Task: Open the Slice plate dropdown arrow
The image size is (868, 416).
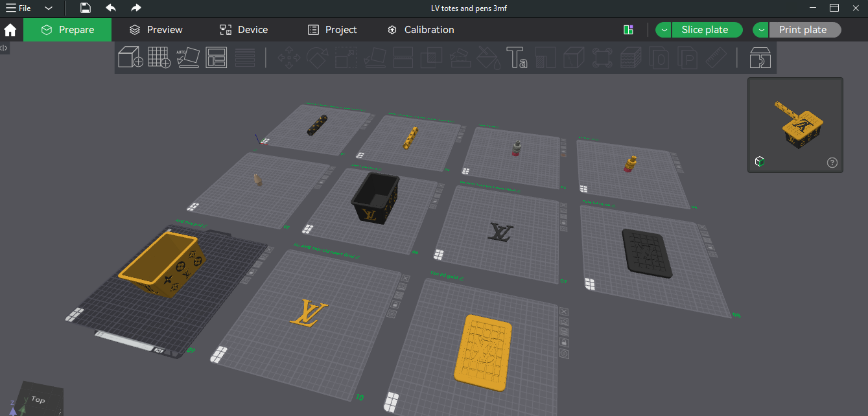Action: tap(663, 30)
